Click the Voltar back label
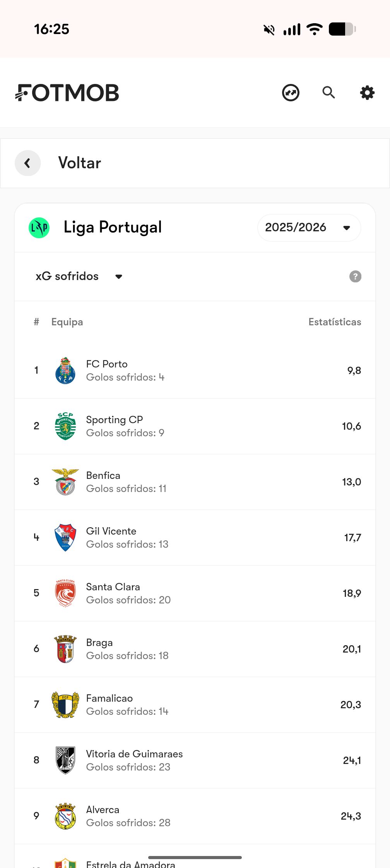This screenshot has width=390, height=868. coord(80,163)
